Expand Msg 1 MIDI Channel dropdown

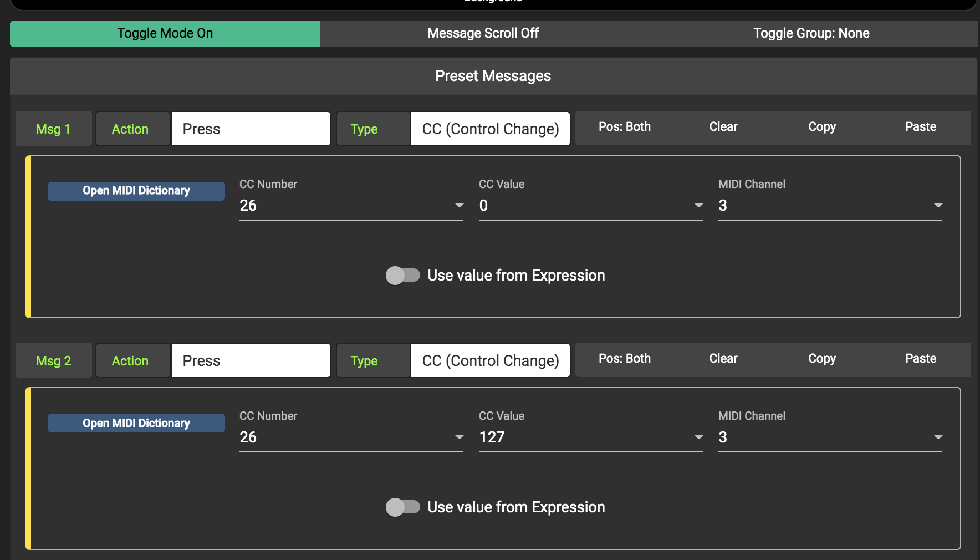tap(830, 206)
